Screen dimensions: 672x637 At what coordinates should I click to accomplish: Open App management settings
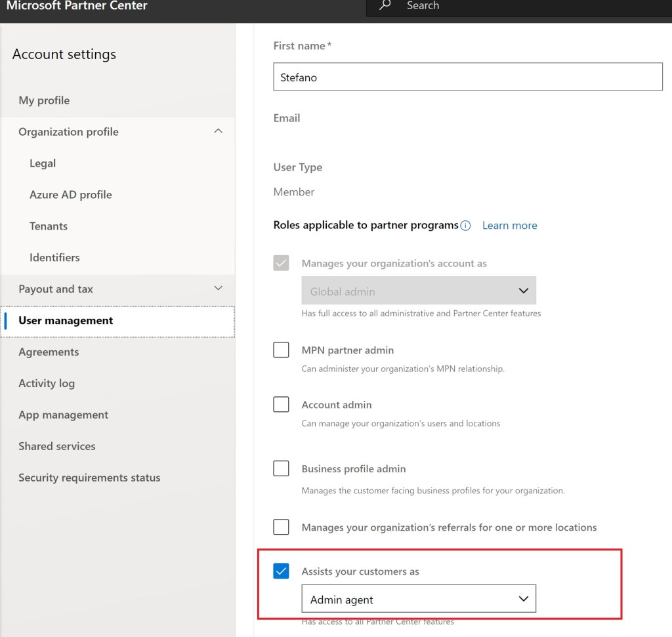[x=63, y=415]
